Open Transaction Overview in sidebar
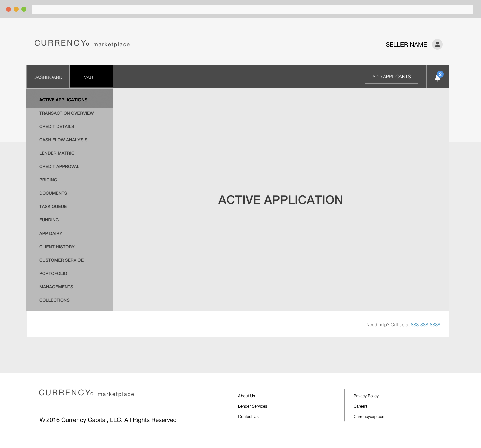Image resolution: width=481 pixels, height=448 pixels. 66,113
